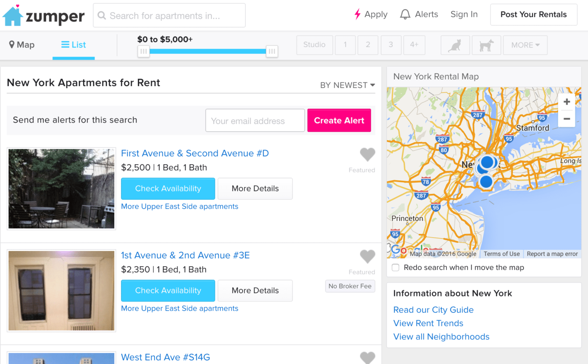588x364 pixels.
Task: Zoom out on the rental map
Action: click(567, 119)
